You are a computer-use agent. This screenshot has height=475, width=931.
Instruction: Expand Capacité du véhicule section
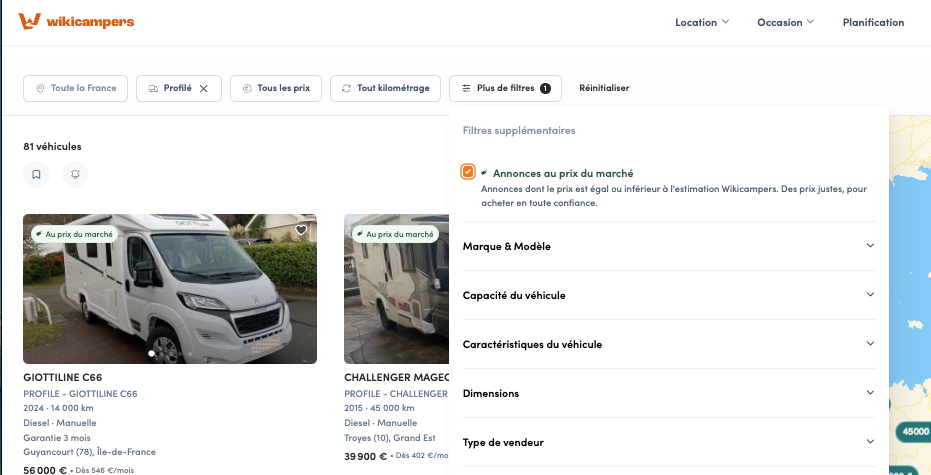pos(669,295)
